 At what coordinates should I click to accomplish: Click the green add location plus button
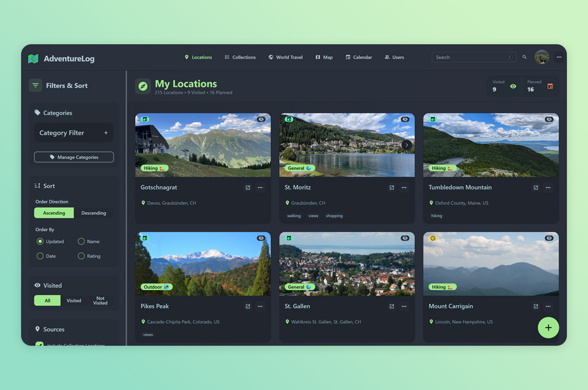coord(548,328)
